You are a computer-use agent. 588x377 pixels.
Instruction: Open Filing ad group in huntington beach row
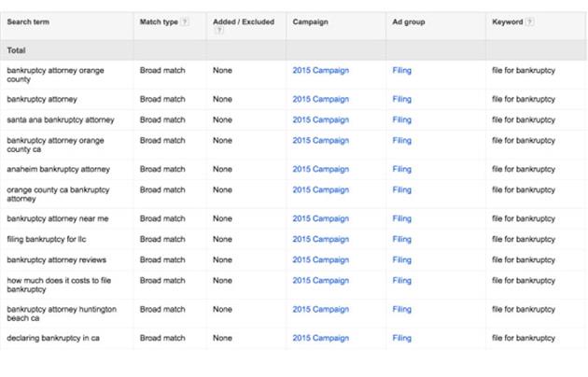pyautogui.click(x=401, y=309)
